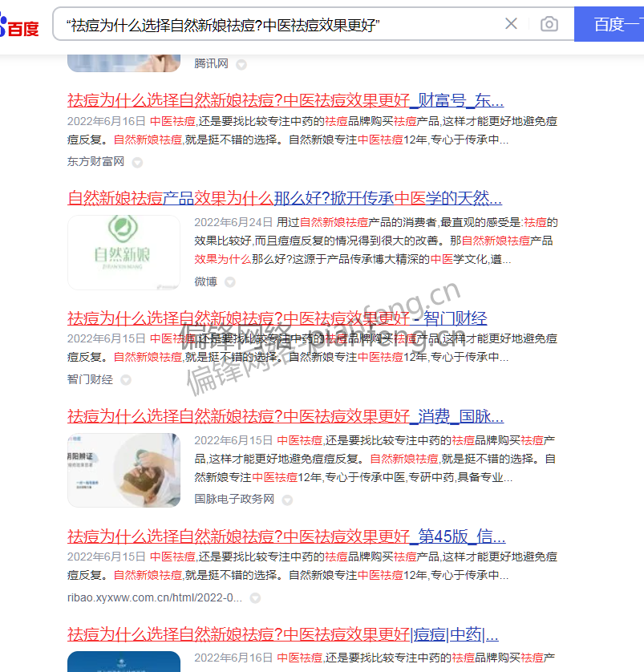This screenshot has width=644, height=672.
Task: Open the result ending 痘痘|中药|...
Action: 283,634
